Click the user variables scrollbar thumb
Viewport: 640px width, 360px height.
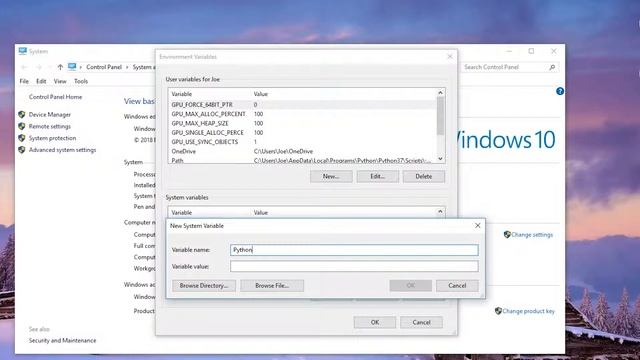tap(440, 116)
